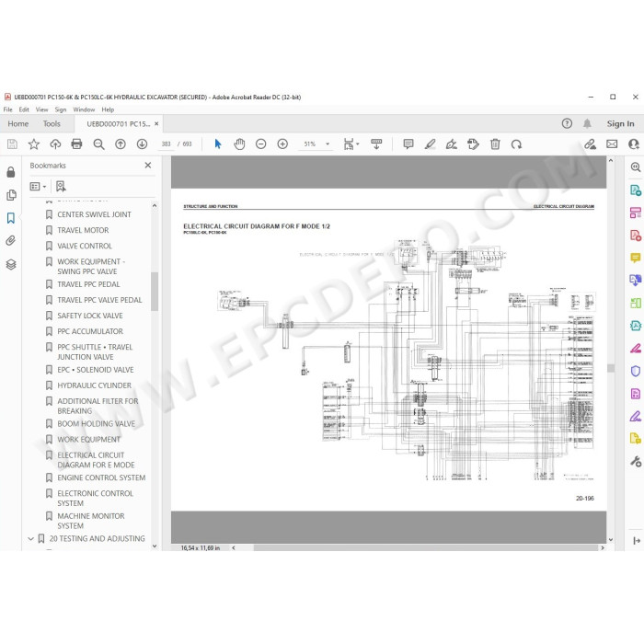The width and height of the screenshot is (644, 644).
Task: Click the page number input field
Action: [166, 144]
